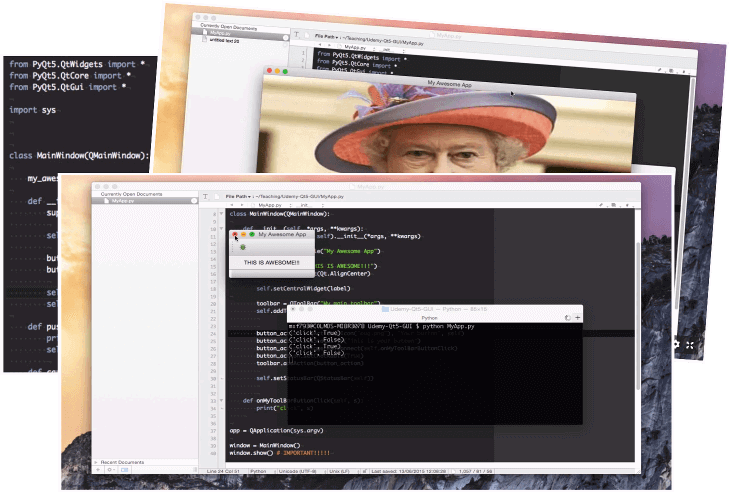Image resolution: width=729 pixels, height=492 pixels.
Task: Click plus button at bottom of front editor sidebar
Action: 98,470
